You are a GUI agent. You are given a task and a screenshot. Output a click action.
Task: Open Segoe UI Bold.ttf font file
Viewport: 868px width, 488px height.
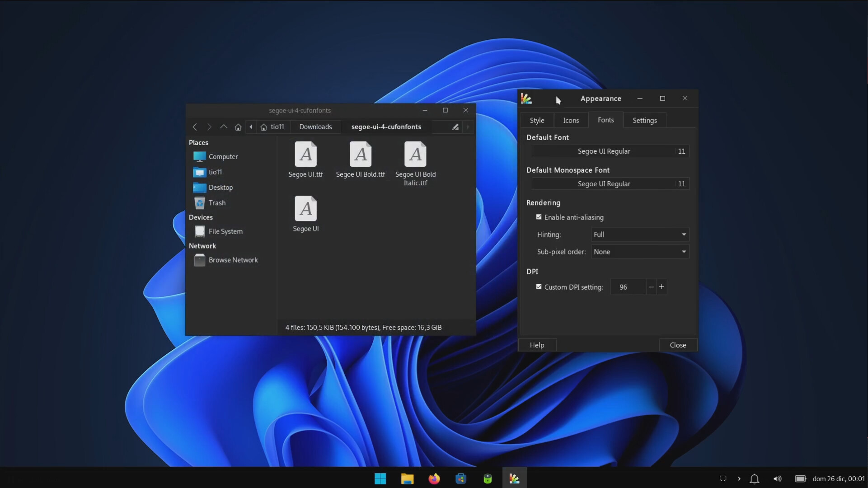360,160
